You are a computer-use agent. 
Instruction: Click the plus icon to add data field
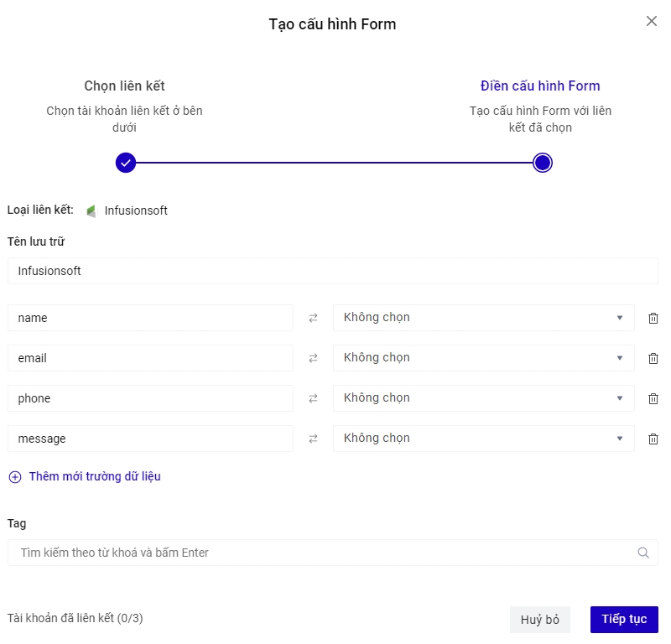point(15,477)
